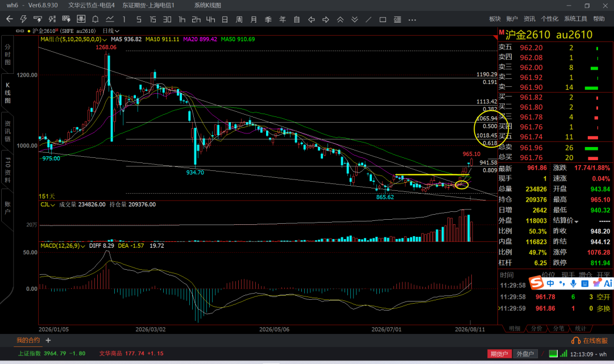Switch to the 分笔 tab
This screenshot has height=364, width=614.
tap(559, 328)
